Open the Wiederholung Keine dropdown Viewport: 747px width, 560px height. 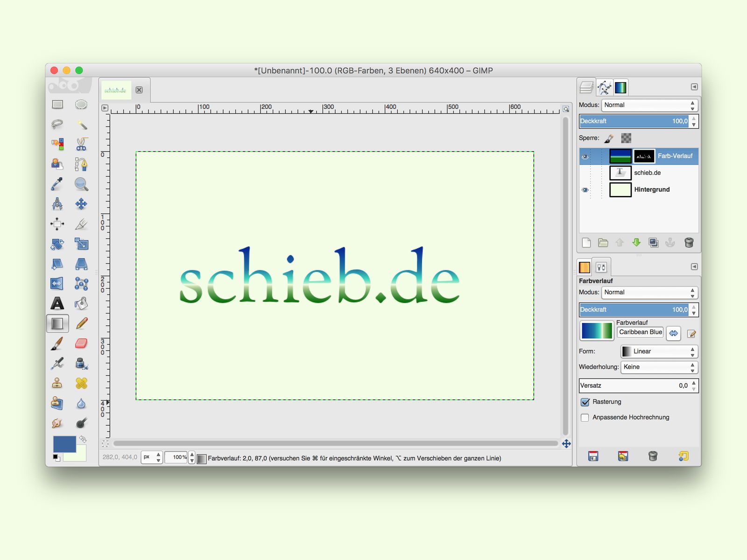click(x=659, y=367)
